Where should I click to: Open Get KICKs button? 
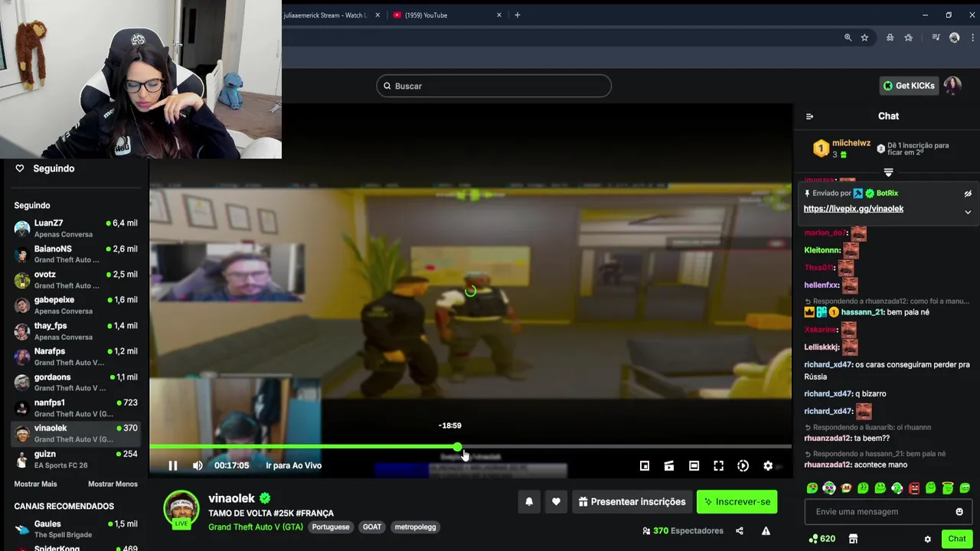pyautogui.click(x=909, y=86)
